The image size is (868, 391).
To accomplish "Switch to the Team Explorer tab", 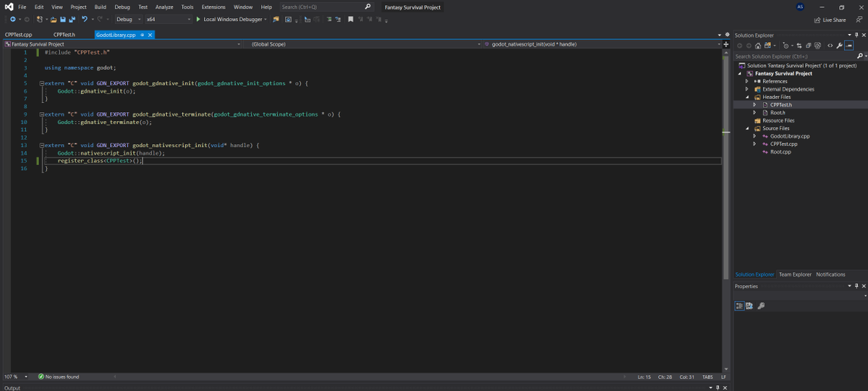I will pyautogui.click(x=795, y=274).
